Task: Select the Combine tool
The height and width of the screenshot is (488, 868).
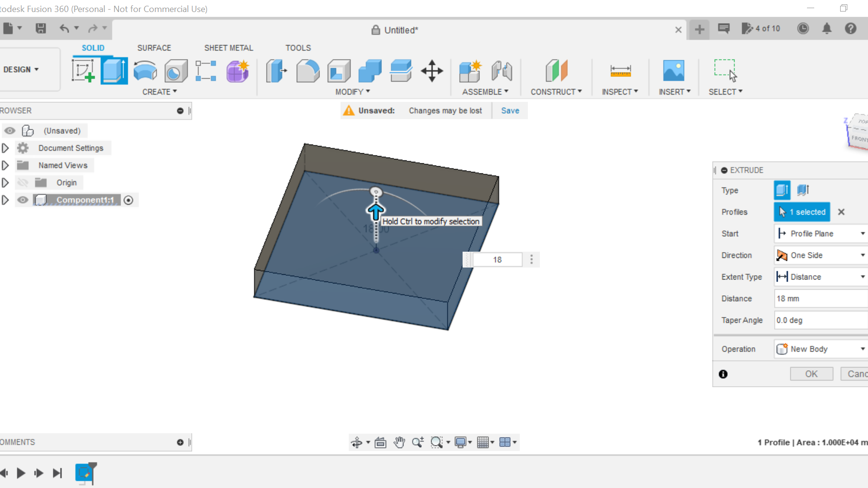Action: (x=369, y=71)
